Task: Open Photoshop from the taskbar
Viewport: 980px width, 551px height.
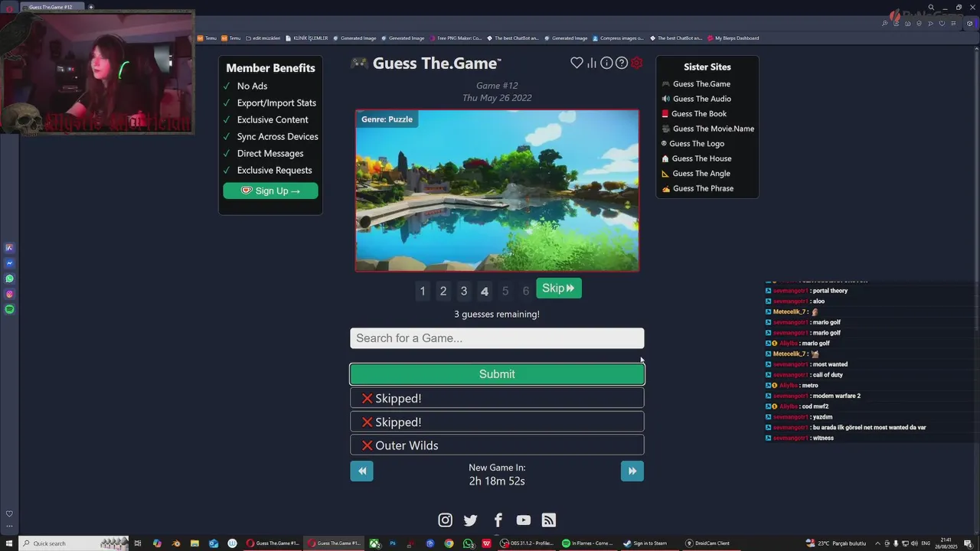Action: coord(393,543)
